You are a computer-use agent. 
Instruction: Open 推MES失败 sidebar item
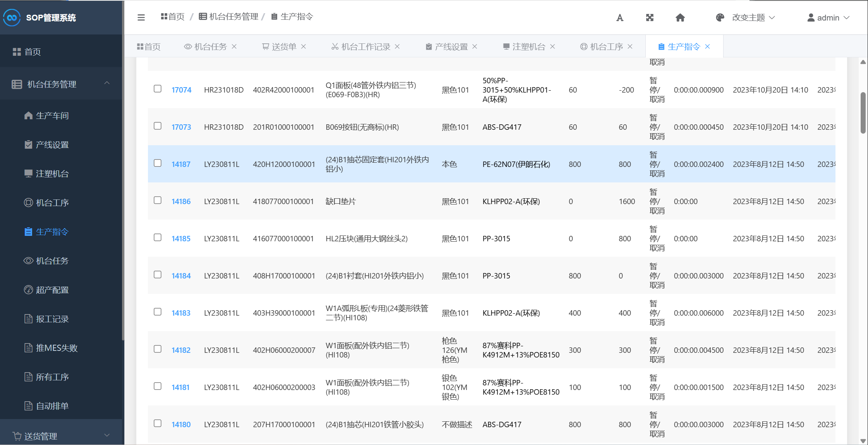point(57,348)
